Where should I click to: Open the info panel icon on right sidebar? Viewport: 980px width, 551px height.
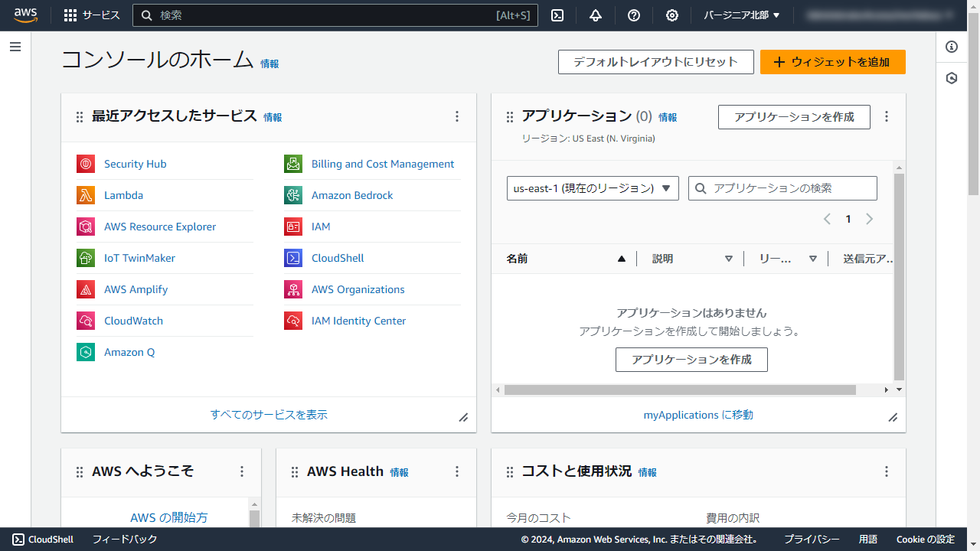tap(952, 47)
